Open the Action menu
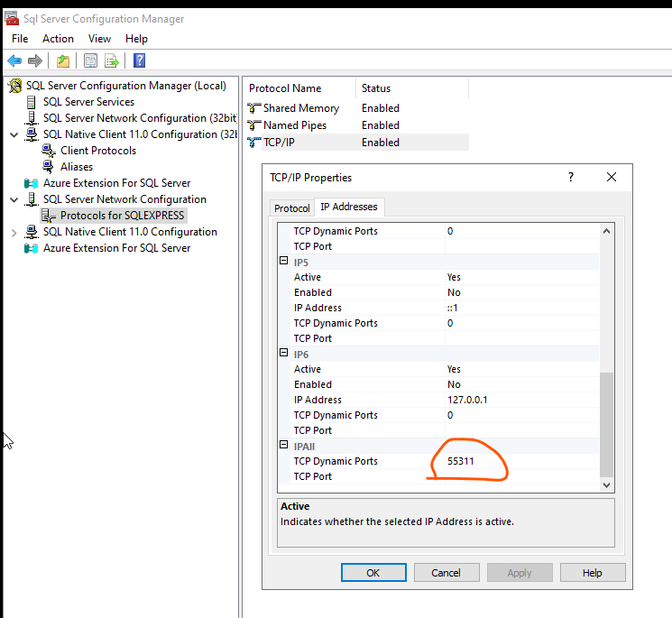This screenshot has width=672, height=618. tap(58, 39)
